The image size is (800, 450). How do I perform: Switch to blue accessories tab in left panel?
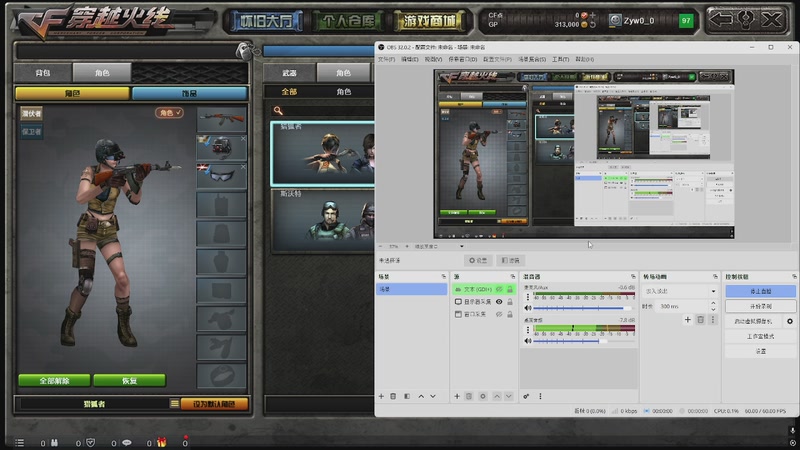pos(189,93)
